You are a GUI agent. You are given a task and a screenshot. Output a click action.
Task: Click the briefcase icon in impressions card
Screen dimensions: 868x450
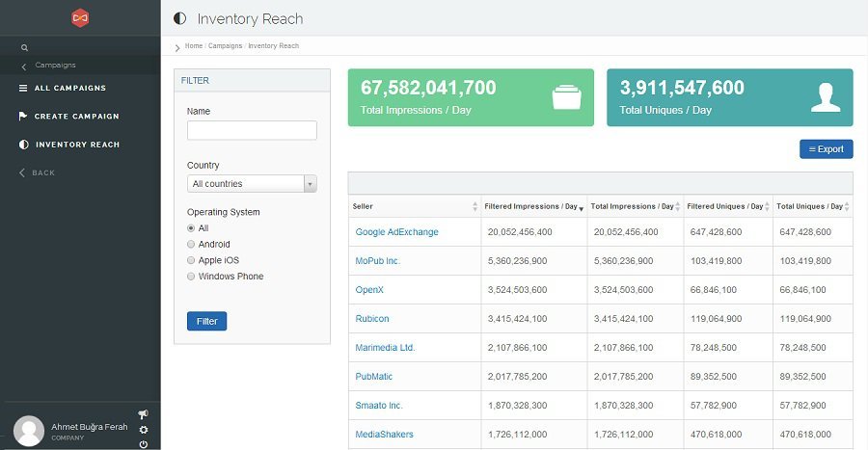click(x=566, y=97)
